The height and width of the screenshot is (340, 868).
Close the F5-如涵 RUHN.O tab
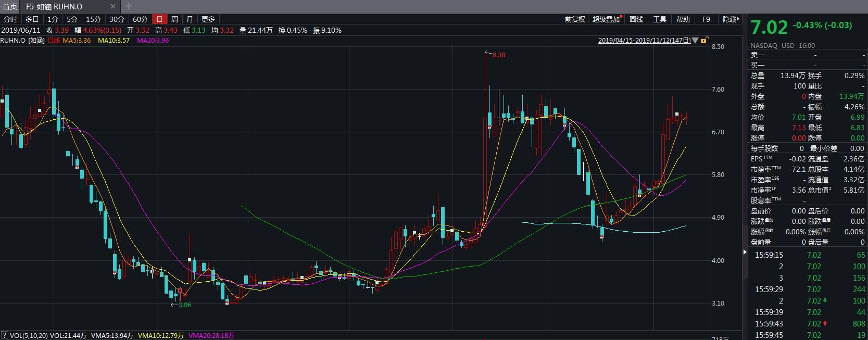click(x=114, y=6)
